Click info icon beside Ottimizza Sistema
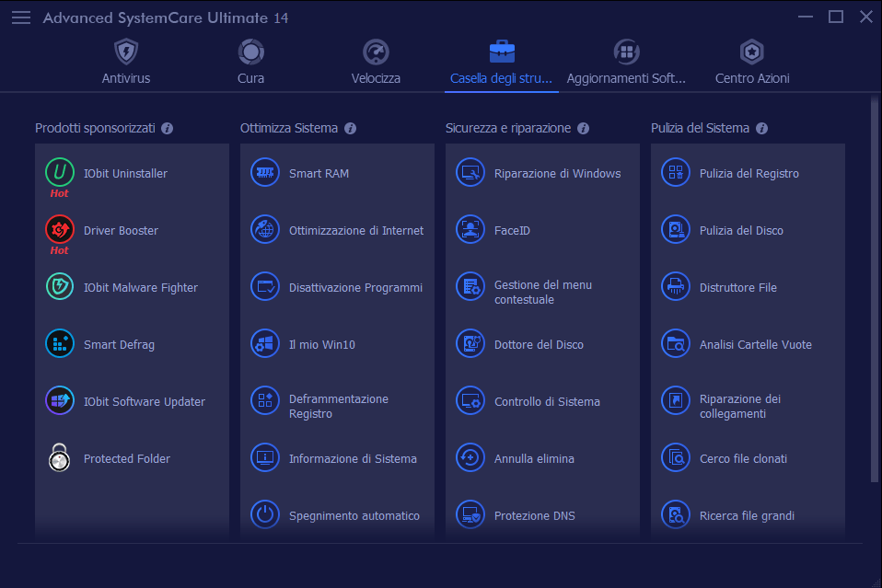Image resolution: width=882 pixels, height=588 pixels. point(351,128)
